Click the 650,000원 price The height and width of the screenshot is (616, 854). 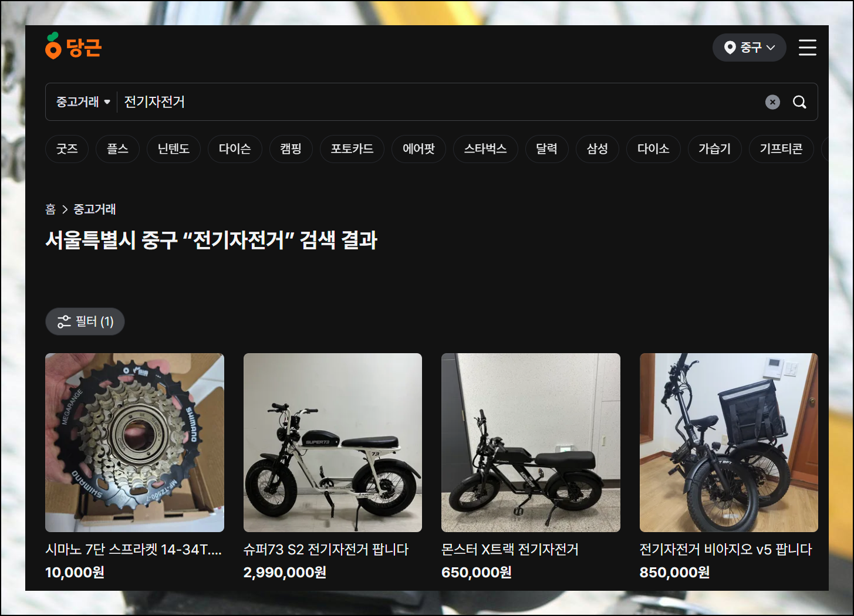[x=477, y=573]
